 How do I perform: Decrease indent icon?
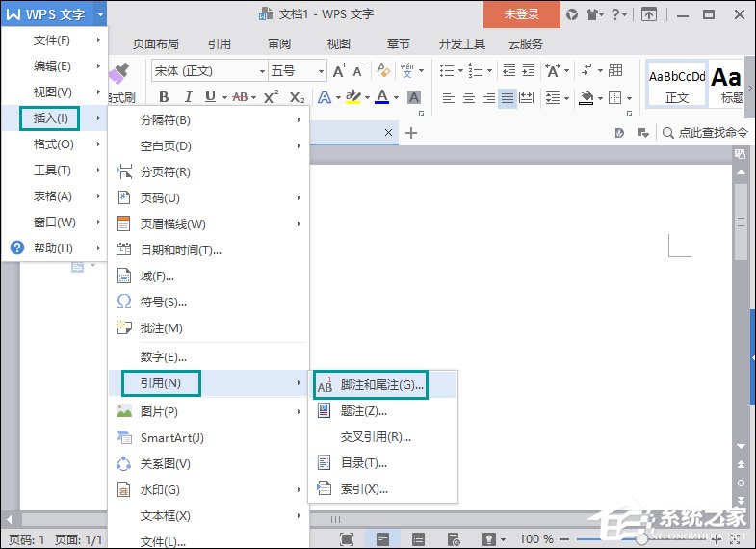(509, 70)
